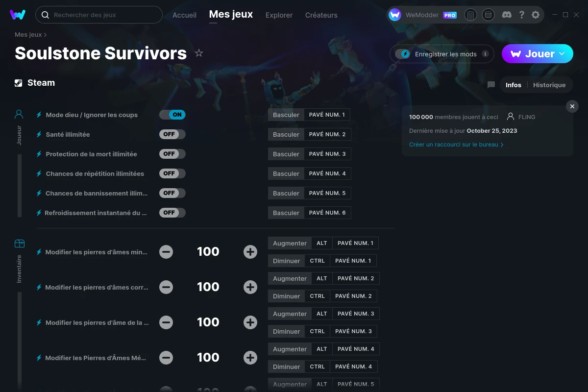Click the 100 value for pierres d'âmes min

208,252
